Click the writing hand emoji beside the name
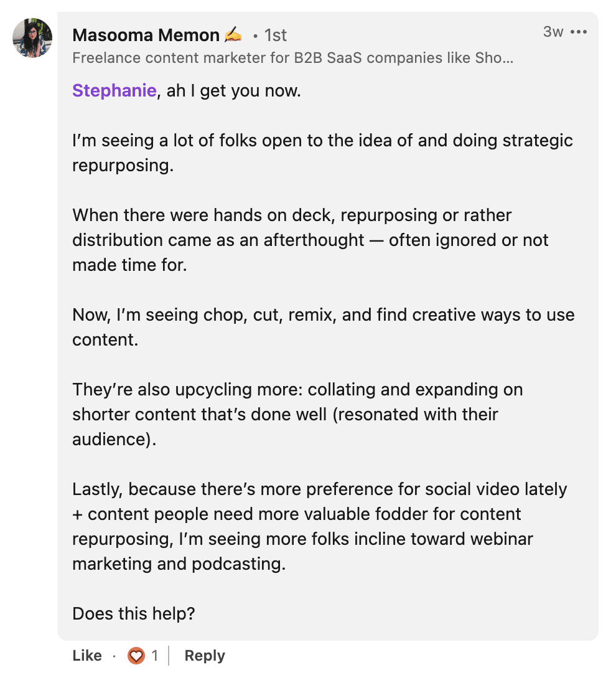This screenshot has height=675, width=616. [233, 35]
